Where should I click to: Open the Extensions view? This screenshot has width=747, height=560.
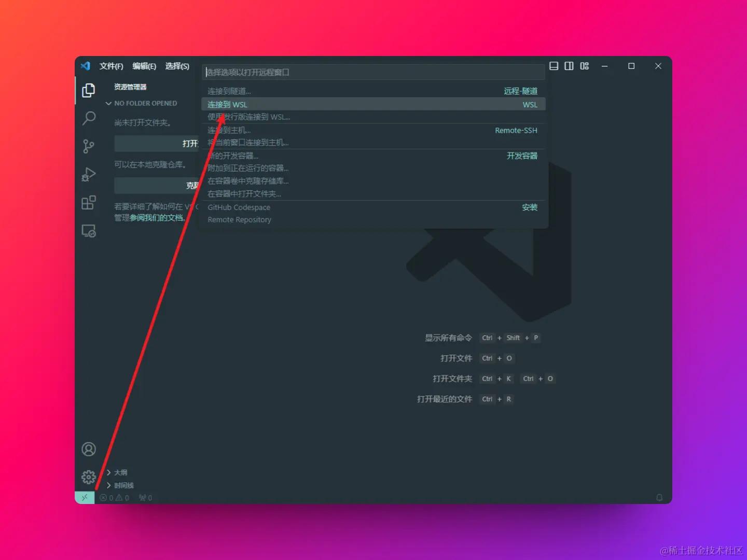(89, 202)
